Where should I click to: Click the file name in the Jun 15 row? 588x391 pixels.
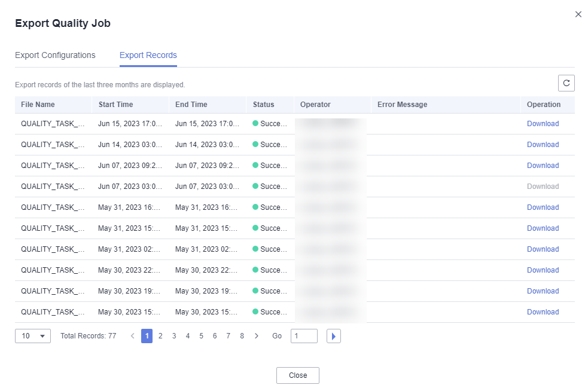click(53, 124)
